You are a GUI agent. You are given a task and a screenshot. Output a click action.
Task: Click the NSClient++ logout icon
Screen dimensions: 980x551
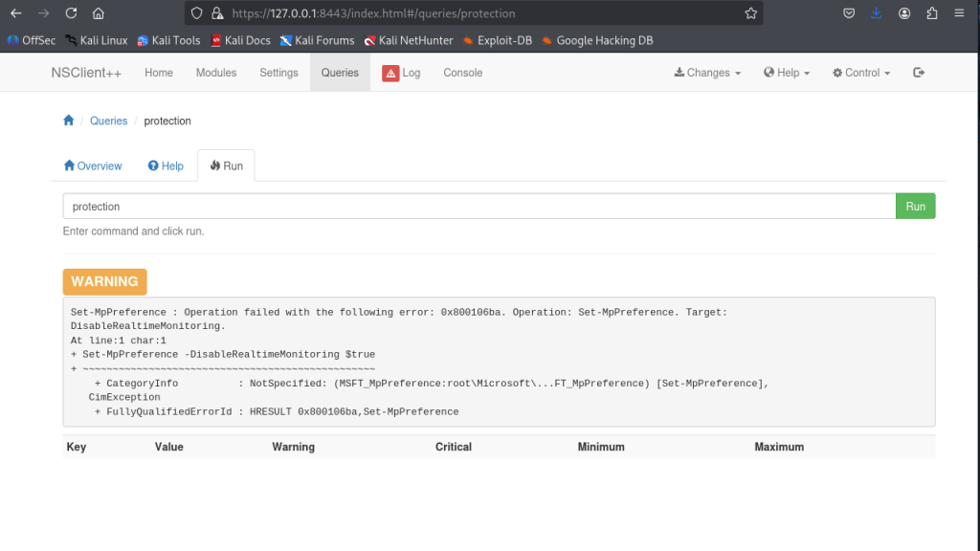point(919,73)
